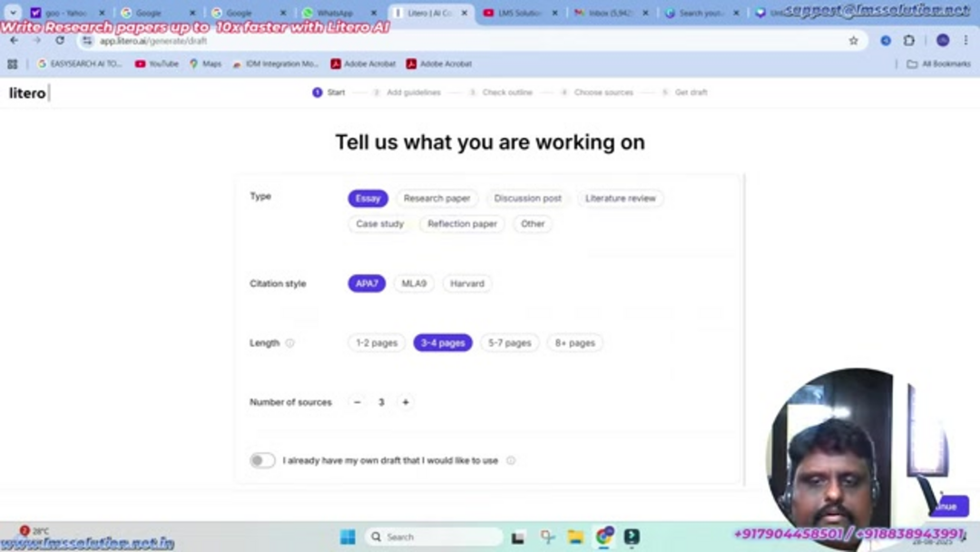Open the apps grid in bookmarks bar

point(13,64)
